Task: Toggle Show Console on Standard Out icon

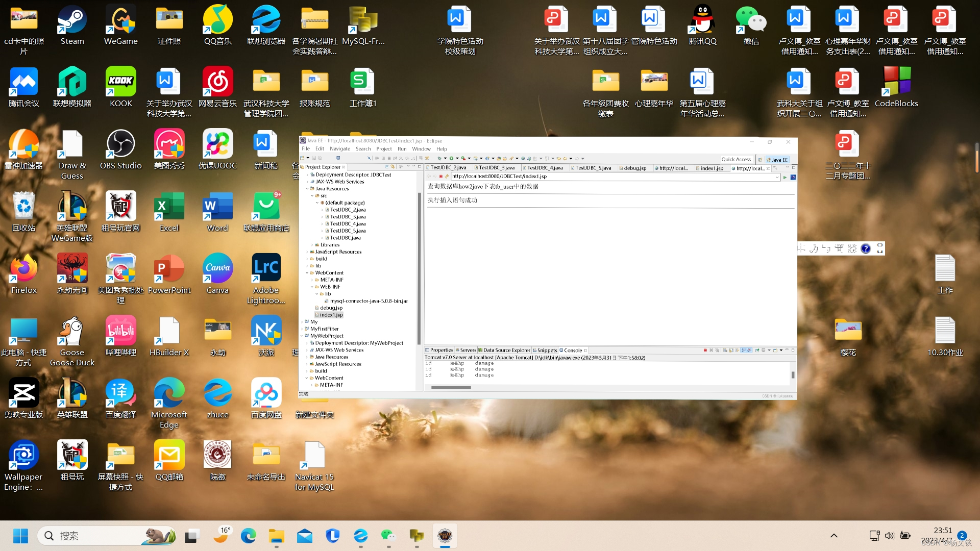Action: (x=744, y=350)
